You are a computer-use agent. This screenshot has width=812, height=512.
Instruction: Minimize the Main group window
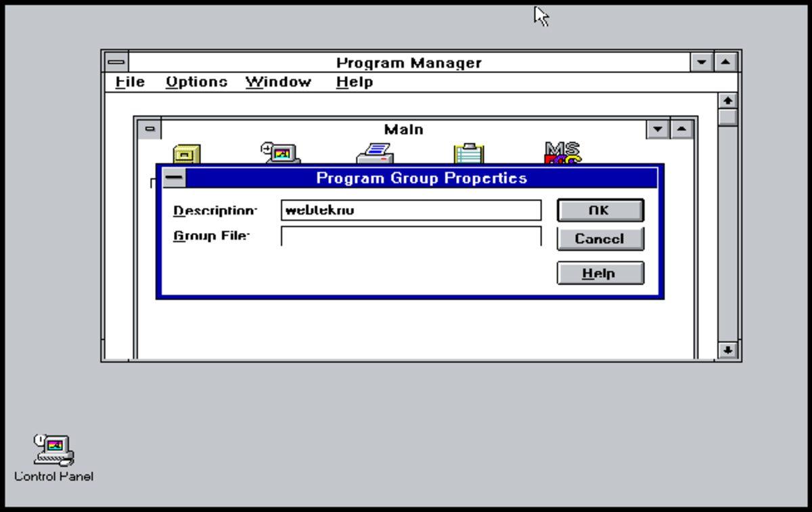click(658, 129)
